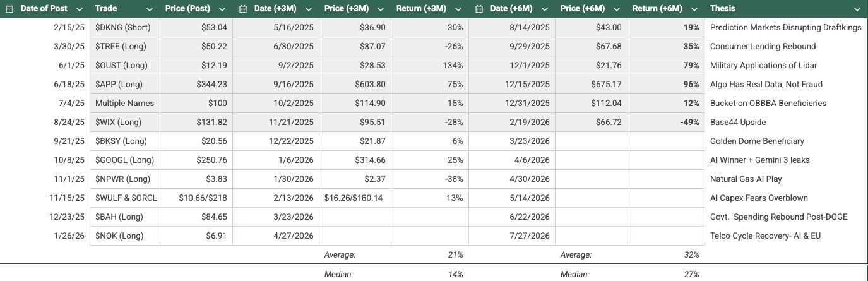Click the empty Price (+6M) cell for $BKSY
The image size is (868, 281).
tap(591, 141)
